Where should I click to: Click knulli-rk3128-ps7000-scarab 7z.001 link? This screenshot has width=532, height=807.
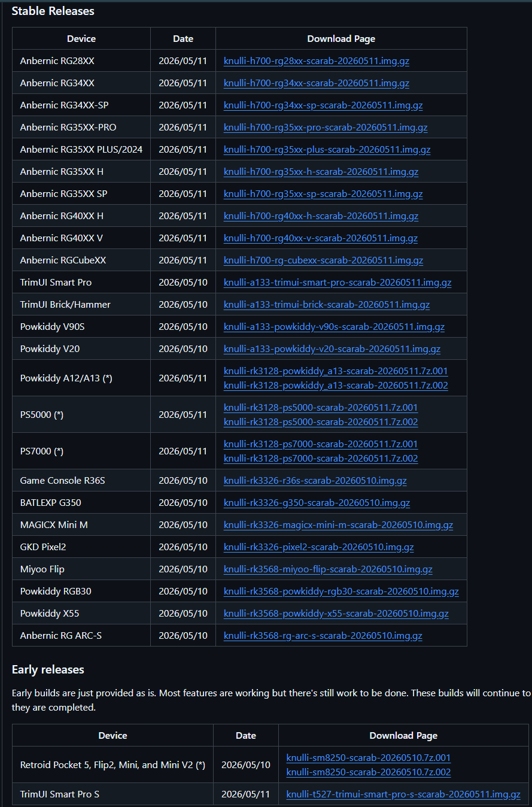point(321,444)
